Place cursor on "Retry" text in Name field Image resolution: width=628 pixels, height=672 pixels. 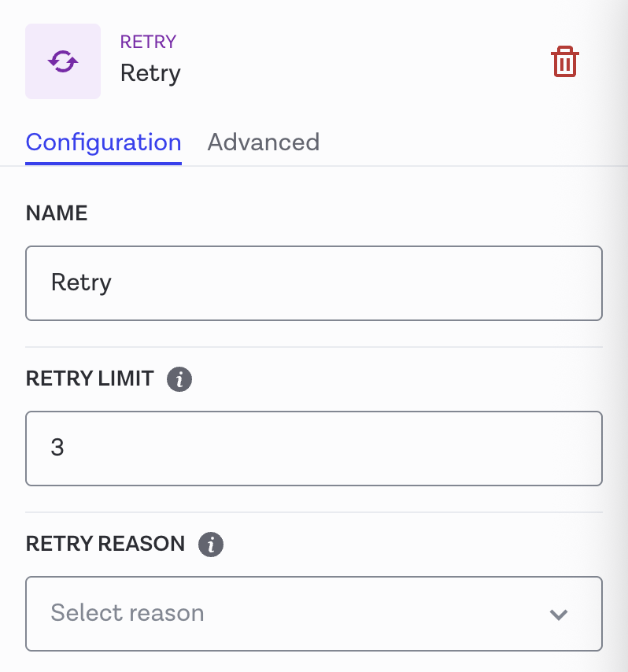click(x=81, y=282)
